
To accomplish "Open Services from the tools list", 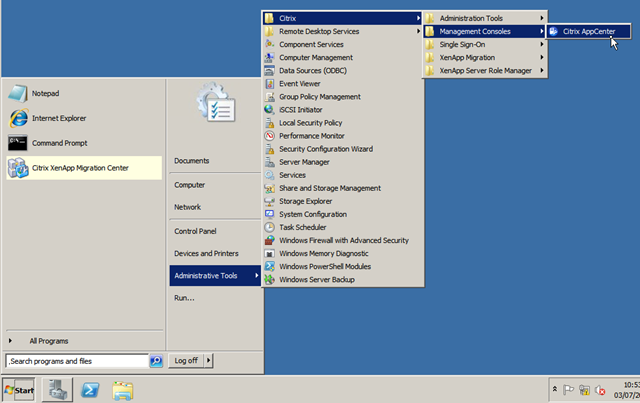I will pos(342,175).
